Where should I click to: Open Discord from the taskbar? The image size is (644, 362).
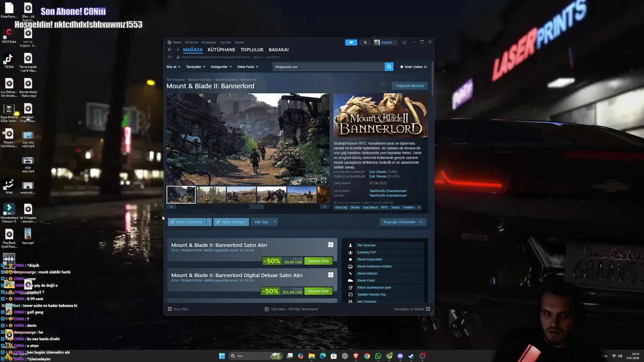[x=400, y=356]
